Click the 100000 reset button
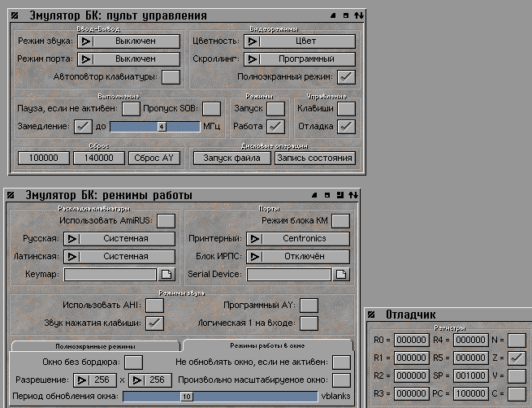This screenshot has width=532, height=408. pyautogui.click(x=43, y=158)
